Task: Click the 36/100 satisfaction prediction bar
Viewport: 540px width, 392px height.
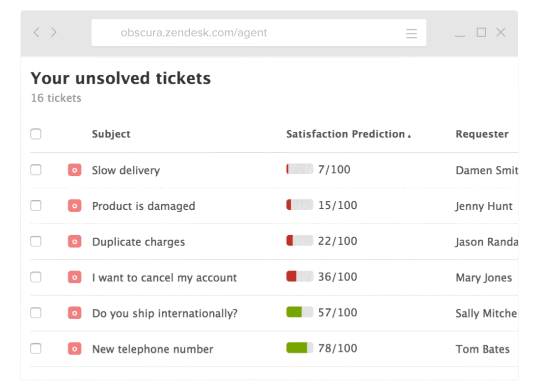Action: point(299,277)
